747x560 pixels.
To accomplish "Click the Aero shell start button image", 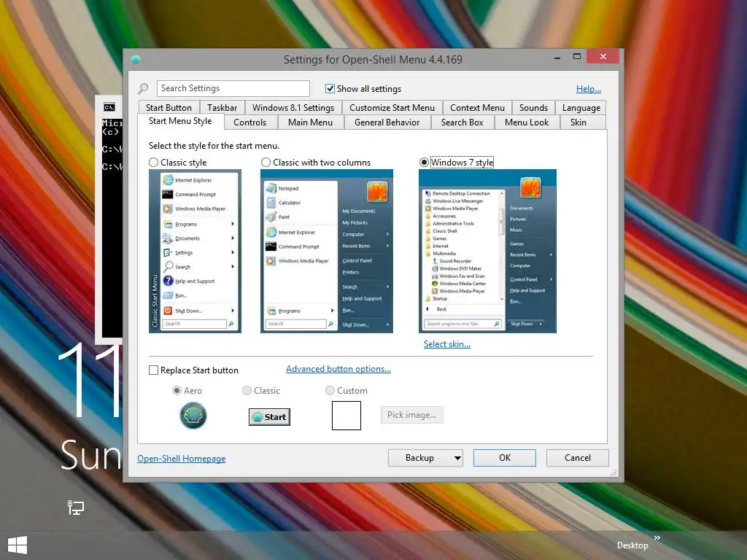I will tap(193, 415).
